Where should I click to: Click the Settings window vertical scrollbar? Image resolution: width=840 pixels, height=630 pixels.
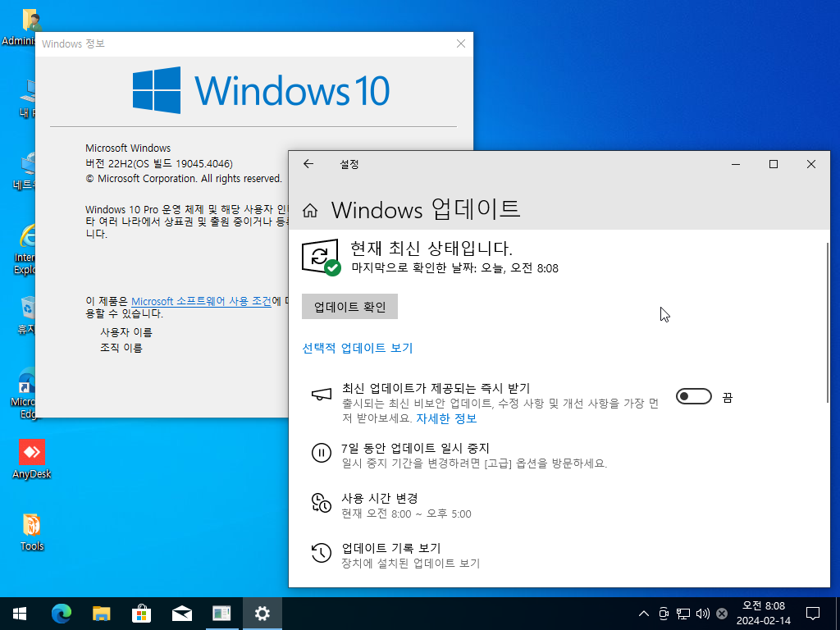(x=827, y=322)
